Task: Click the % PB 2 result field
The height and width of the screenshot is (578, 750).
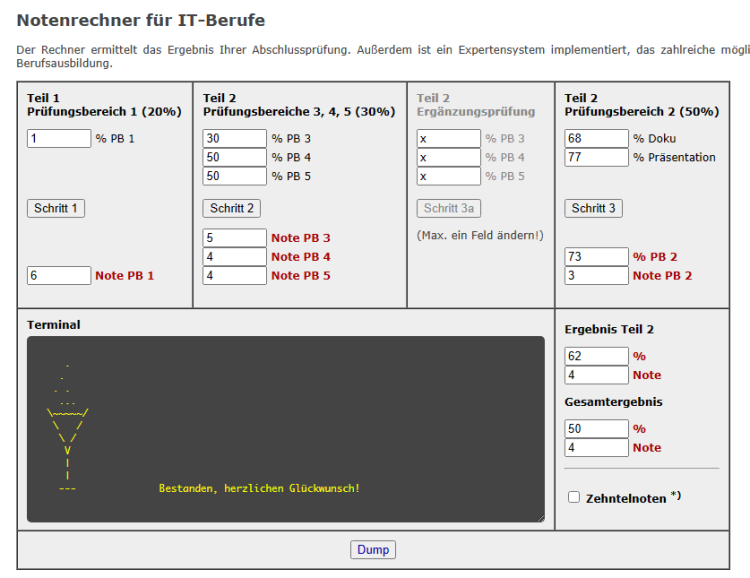Action: [x=596, y=257]
